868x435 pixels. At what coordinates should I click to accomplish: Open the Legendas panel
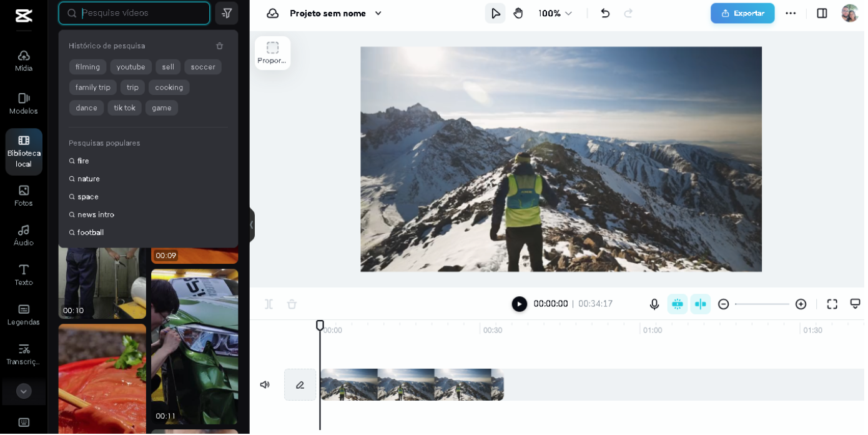[x=24, y=315]
